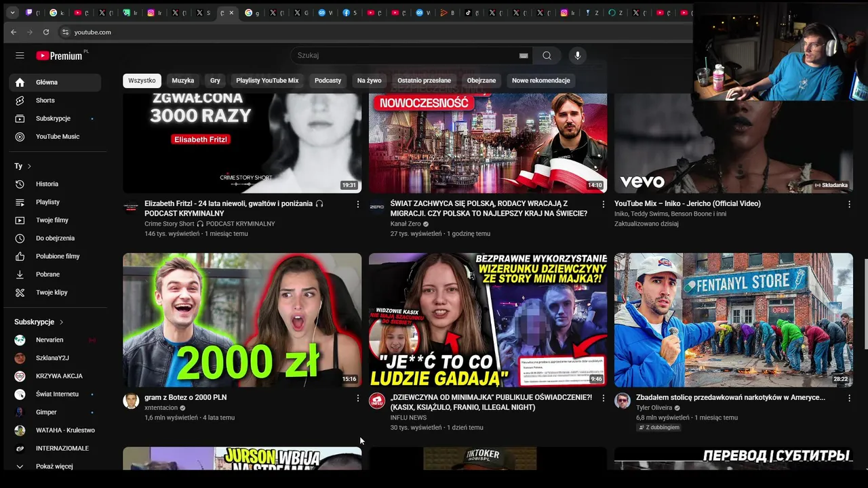Open Gimper subscription channel
Screen dimensions: 868x488
55,412
